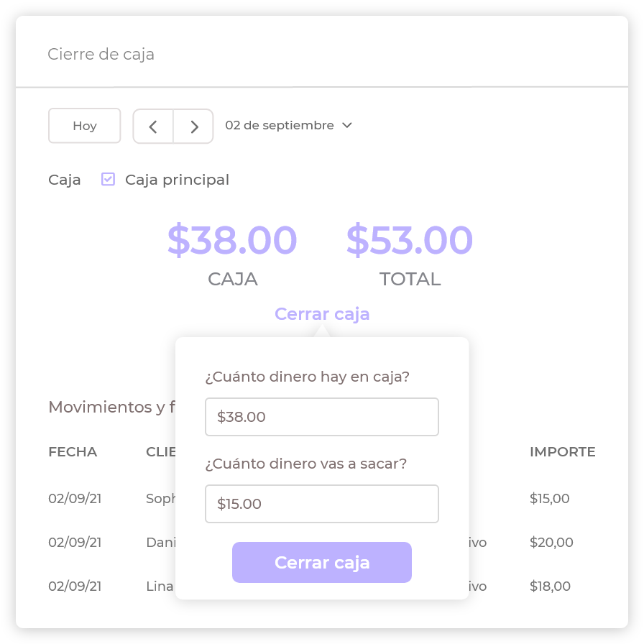Toggle the Caja principal checkbox
This screenshot has width=644, height=644.
tap(108, 180)
